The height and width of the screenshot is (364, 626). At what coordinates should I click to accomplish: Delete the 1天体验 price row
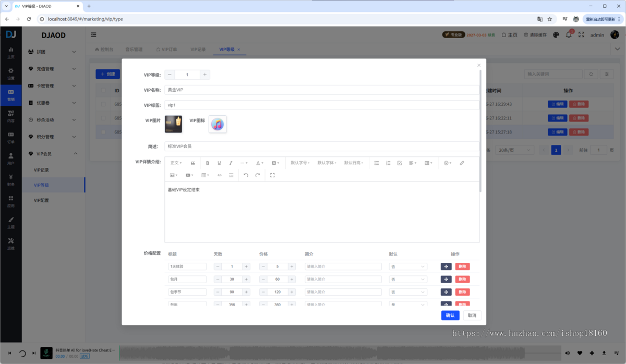click(462, 266)
